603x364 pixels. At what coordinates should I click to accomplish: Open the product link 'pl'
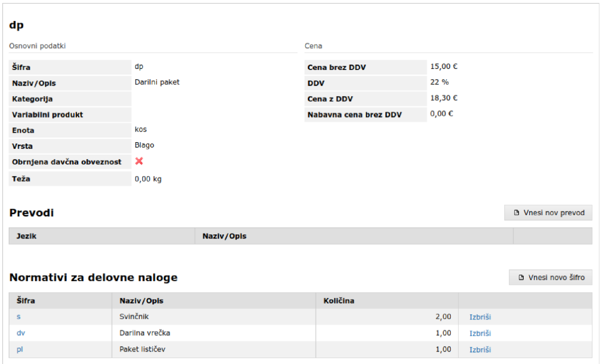tap(20, 349)
